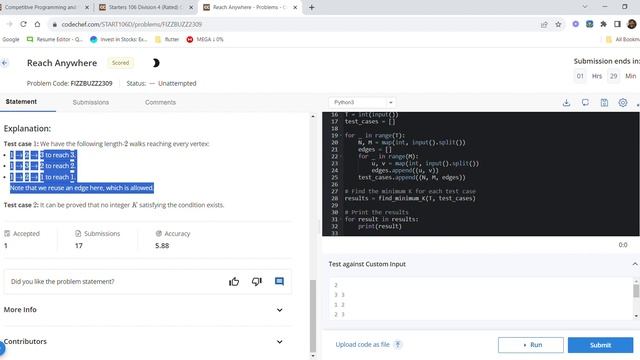The width and height of the screenshot is (640, 360).
Task: Click the Reach Anywhere problem title
Action: tap(62, 63)
